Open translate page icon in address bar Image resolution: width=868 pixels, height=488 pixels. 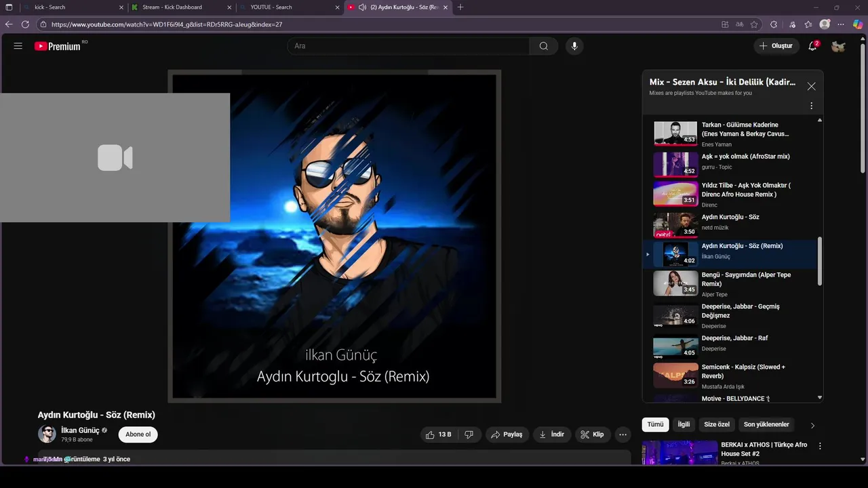pyautogui.click(x=739, y=24)
